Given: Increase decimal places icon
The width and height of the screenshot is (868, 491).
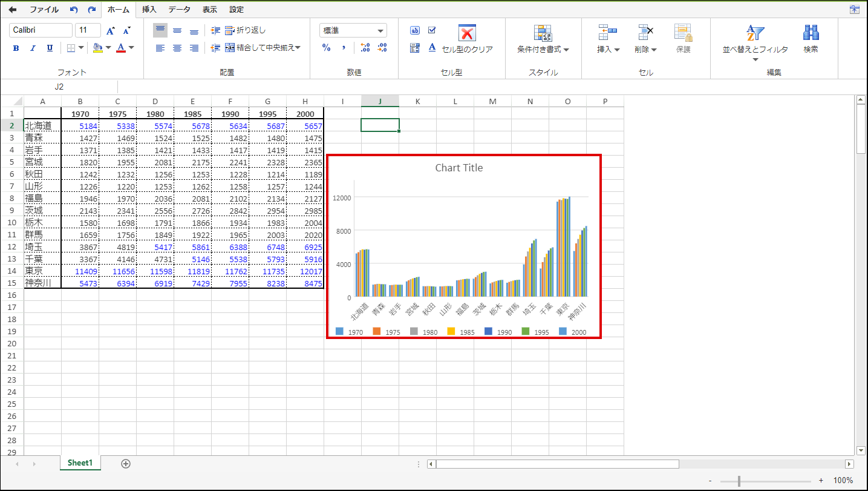Looking at the screenshot, I should (x=365, y=48).
